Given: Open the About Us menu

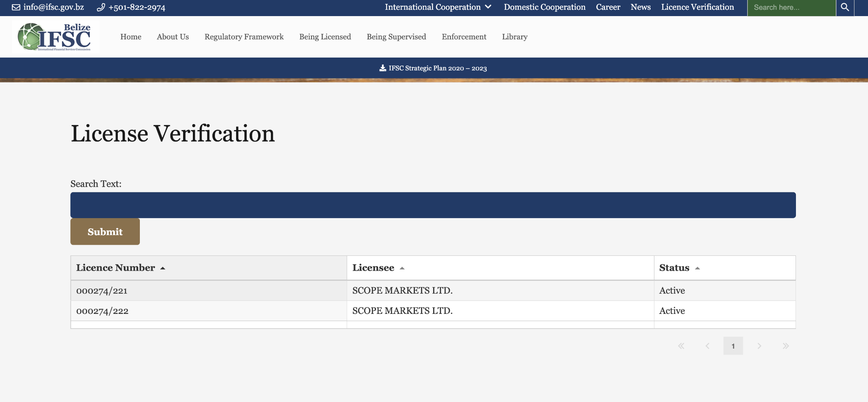Looking at the screenshot, I should coord(173,37).
